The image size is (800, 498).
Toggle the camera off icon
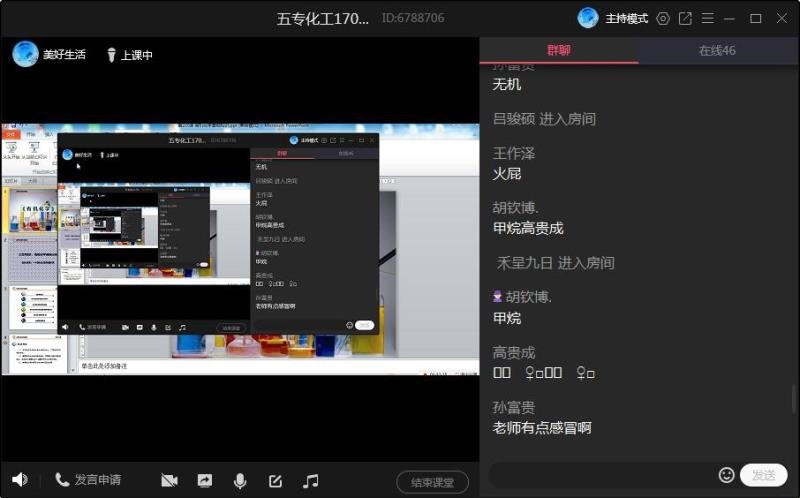point(169,481)
